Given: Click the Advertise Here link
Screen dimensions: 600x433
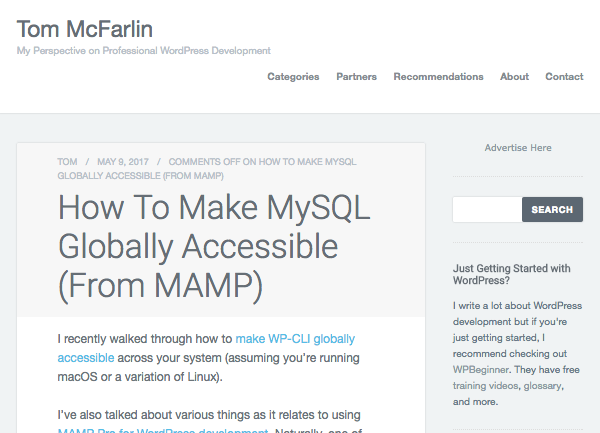Looking at the screenshot, I should point(518,148).
